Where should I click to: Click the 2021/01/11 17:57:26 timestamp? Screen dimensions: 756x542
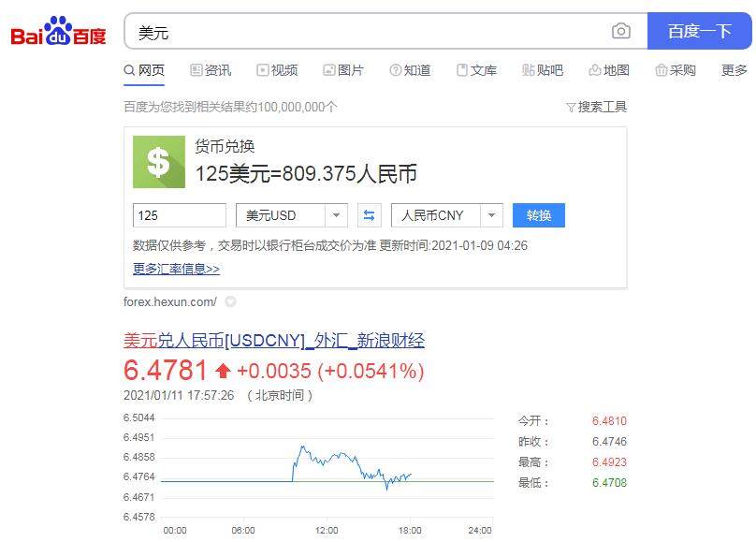click(x=179, y=395)
